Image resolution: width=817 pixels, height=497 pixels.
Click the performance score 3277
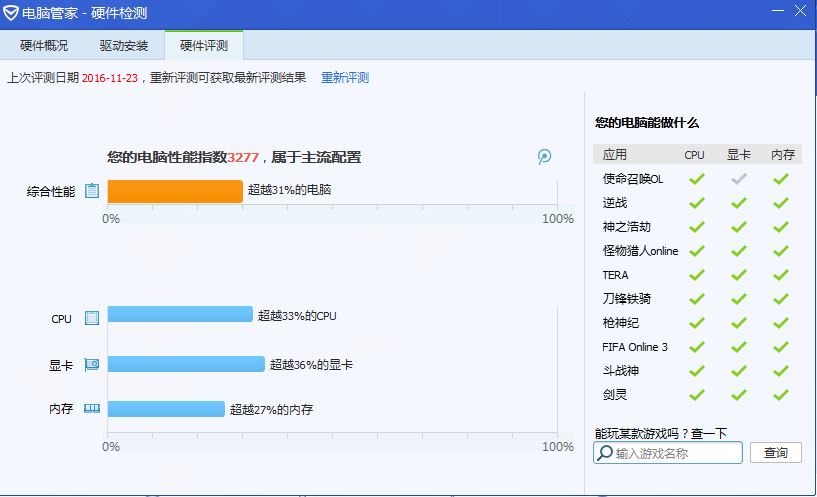click(x=243, y=157)
